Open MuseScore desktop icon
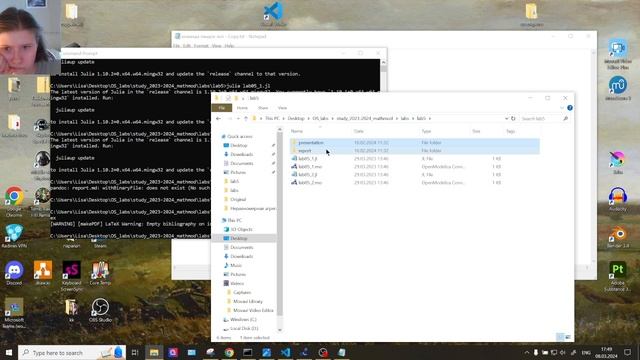640x360 pixels. pos(618,88)
